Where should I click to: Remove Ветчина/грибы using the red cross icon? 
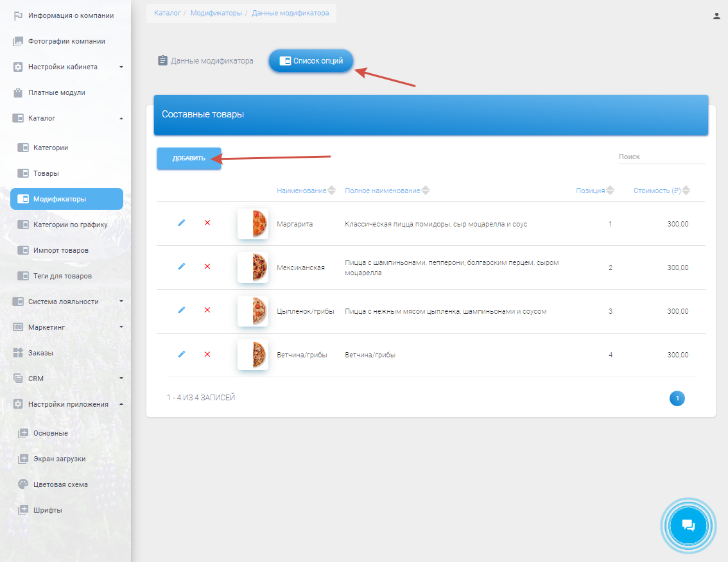tap(207, 353)
